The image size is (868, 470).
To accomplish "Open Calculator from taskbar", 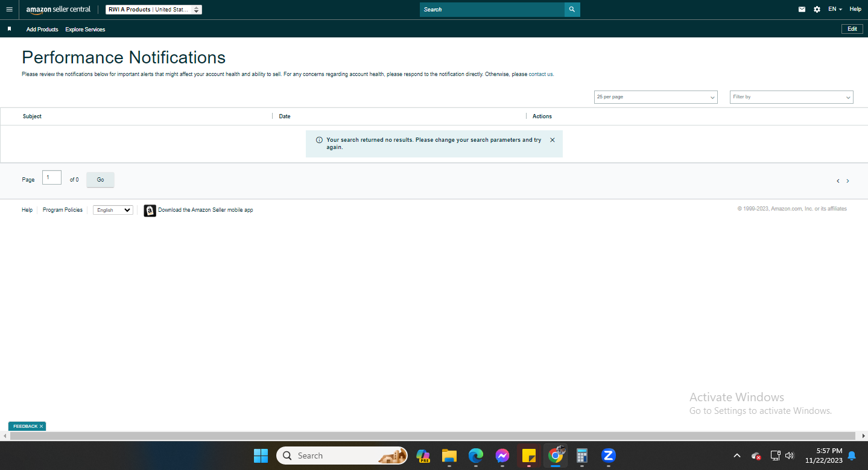I will coord(582,456).
